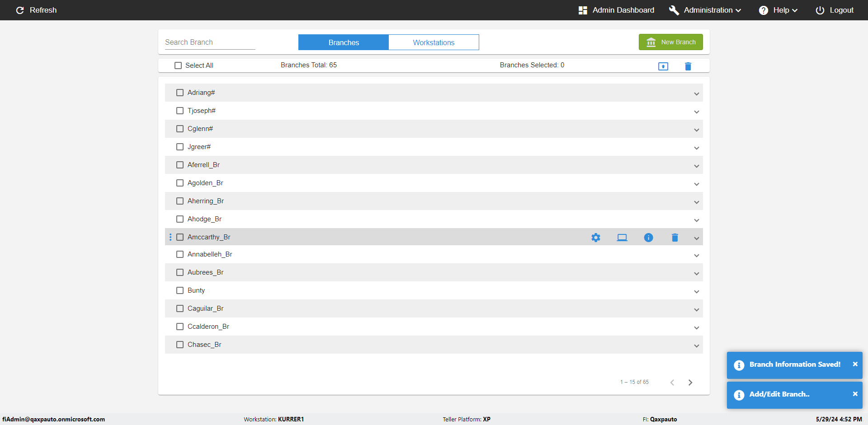
Task: Expand the Adriang# row chevron
Action: [x=697, y=94]
